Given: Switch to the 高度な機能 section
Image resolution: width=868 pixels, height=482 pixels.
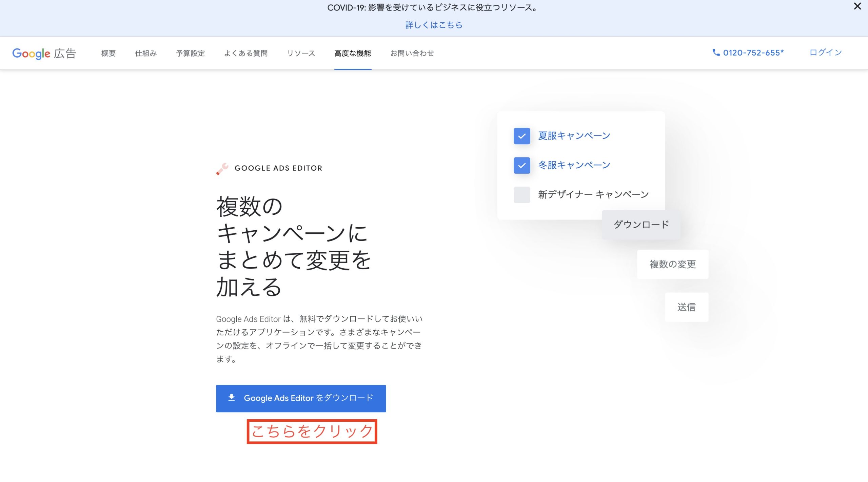Looking at the screenshot, I should click(353, 53).
